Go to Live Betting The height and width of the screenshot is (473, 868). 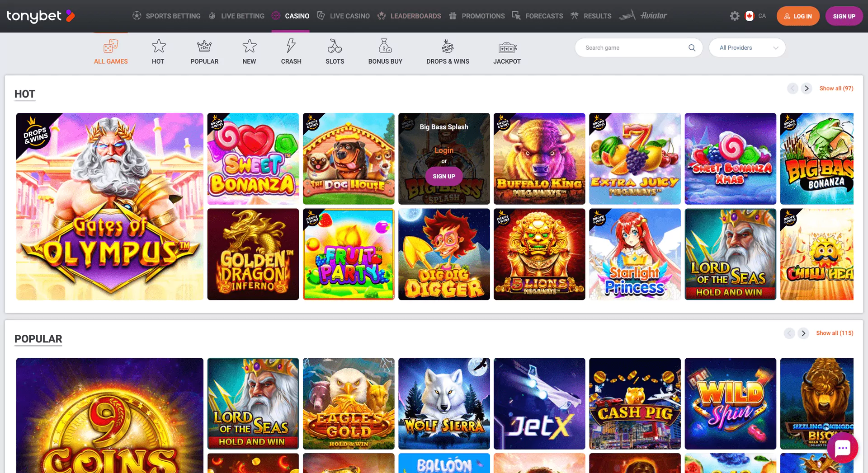click(x=236, y=16)
